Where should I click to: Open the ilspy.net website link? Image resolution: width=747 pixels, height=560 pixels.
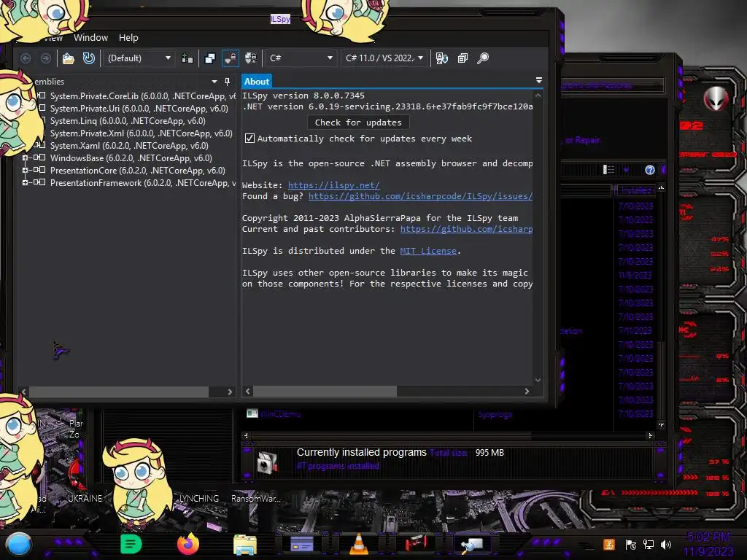point(333,185)
